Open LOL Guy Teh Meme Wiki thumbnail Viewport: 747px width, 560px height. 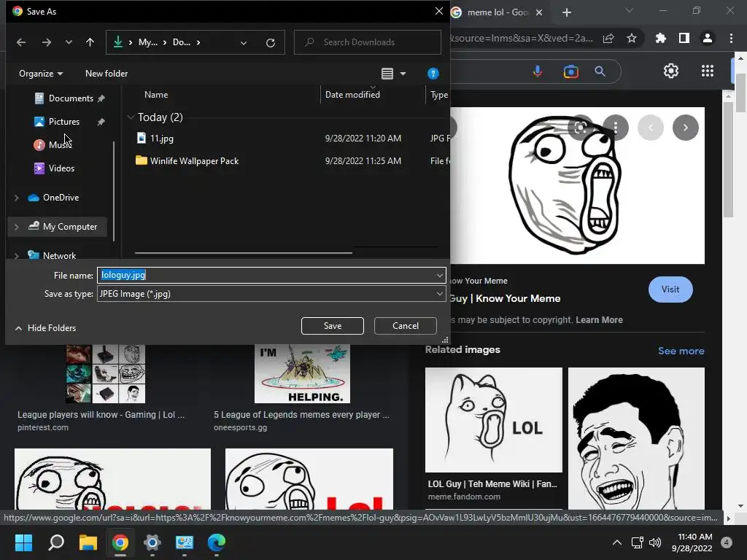(494, 419)
